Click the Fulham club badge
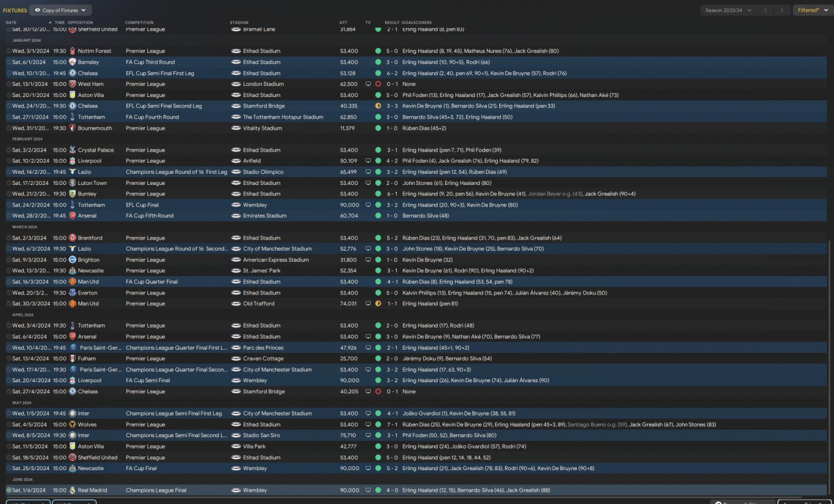Screen dimensions: 834x504 click(x=72, y=359)
